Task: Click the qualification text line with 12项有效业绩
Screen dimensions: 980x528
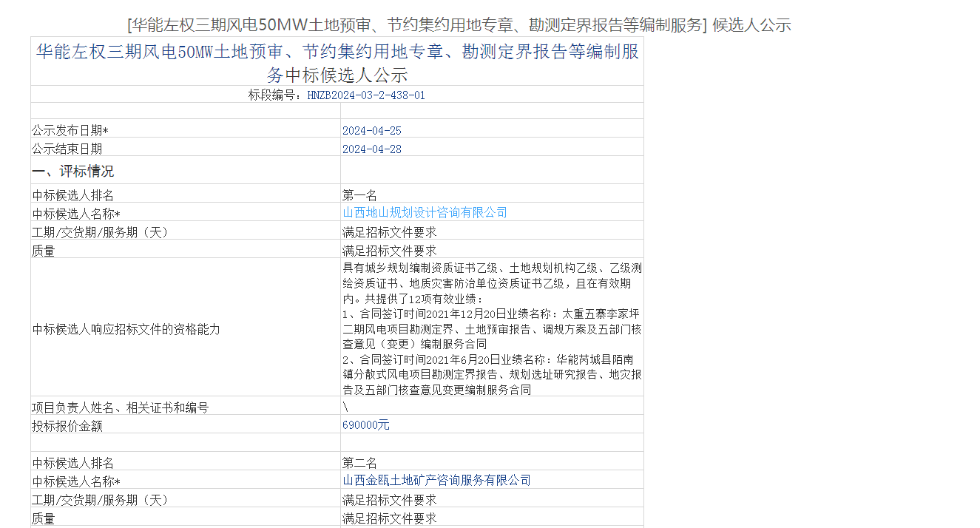Action: 412,299
